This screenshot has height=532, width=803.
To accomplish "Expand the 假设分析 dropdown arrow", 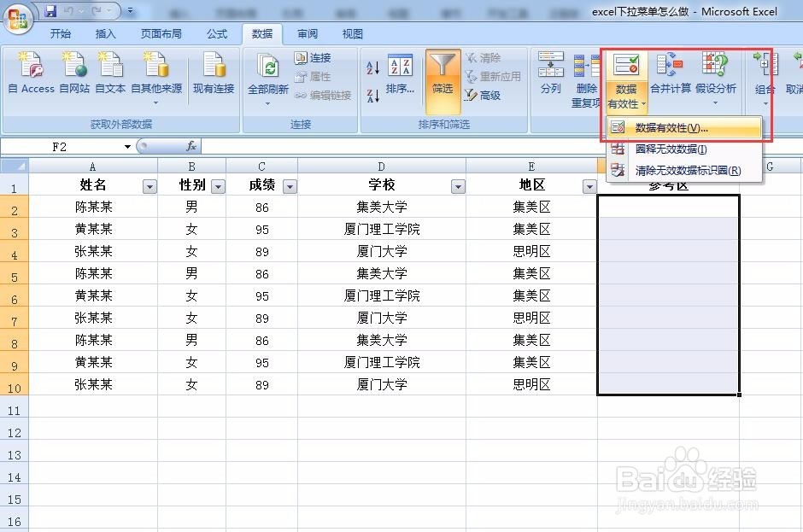I will click(714, 102).
